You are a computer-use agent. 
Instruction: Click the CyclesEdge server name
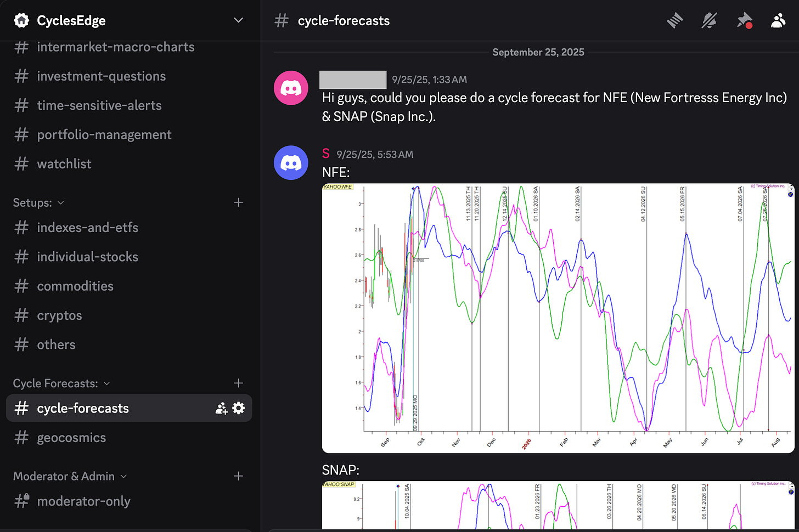tap(71, 21)
